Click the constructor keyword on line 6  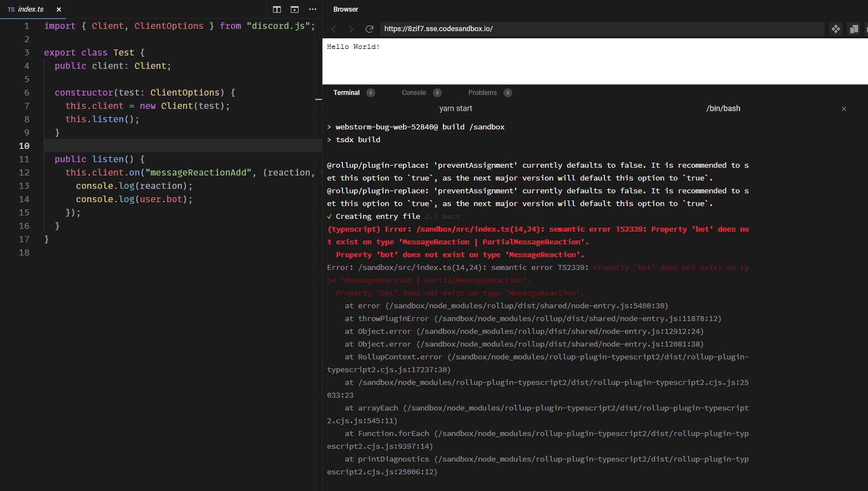[84, 93]
